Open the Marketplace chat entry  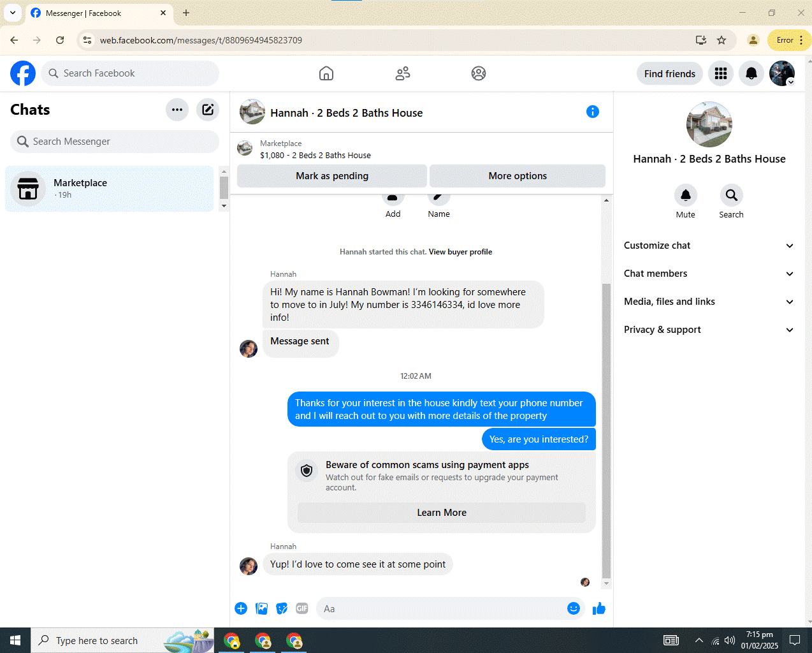click(110, 189)
